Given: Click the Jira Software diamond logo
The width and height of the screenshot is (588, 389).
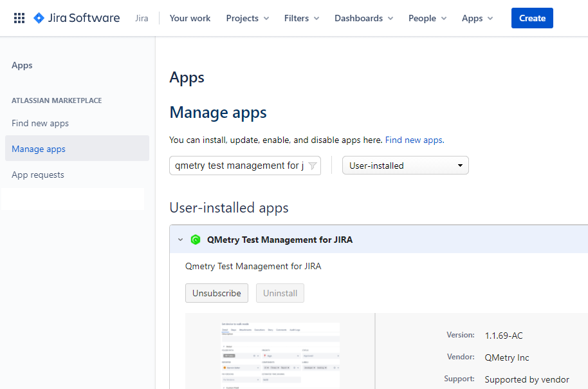Looking at the screenshot, I should pos(38,17).
